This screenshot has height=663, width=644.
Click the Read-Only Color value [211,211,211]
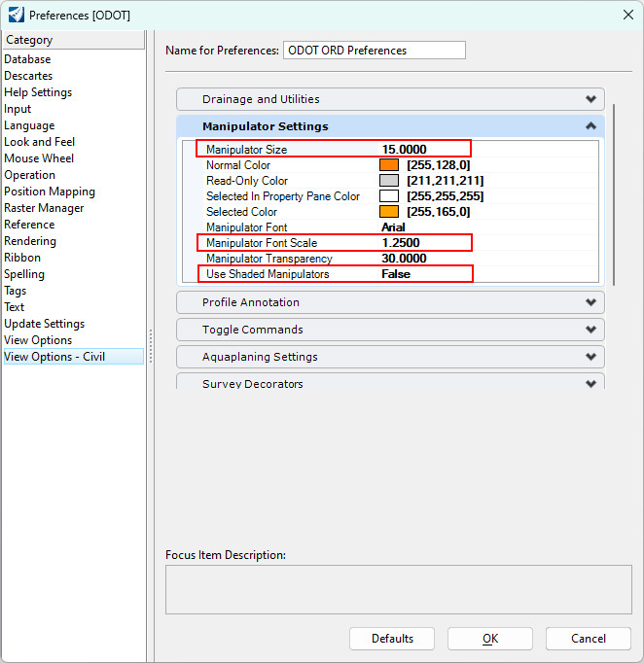point(446,181)
